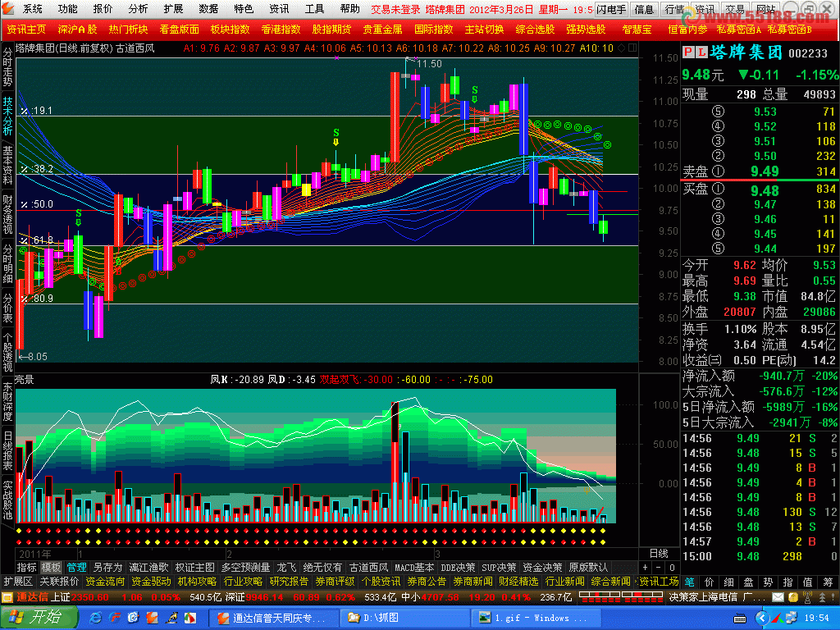Image resolution: width=840 pixels, height=630 pixels.
Task: Click 另存为 in the template bar
Action: pos(107,568)
